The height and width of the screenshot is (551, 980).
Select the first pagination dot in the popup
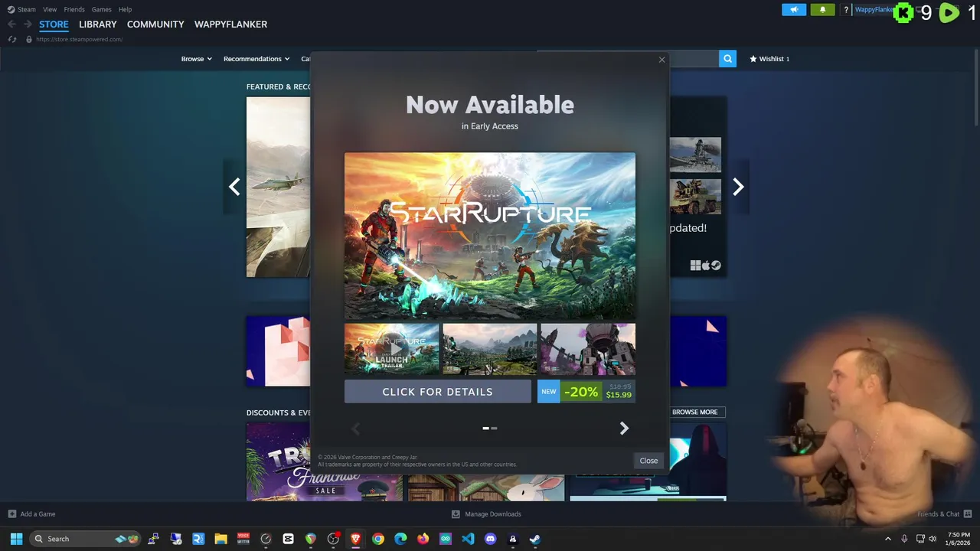point(485,429)
